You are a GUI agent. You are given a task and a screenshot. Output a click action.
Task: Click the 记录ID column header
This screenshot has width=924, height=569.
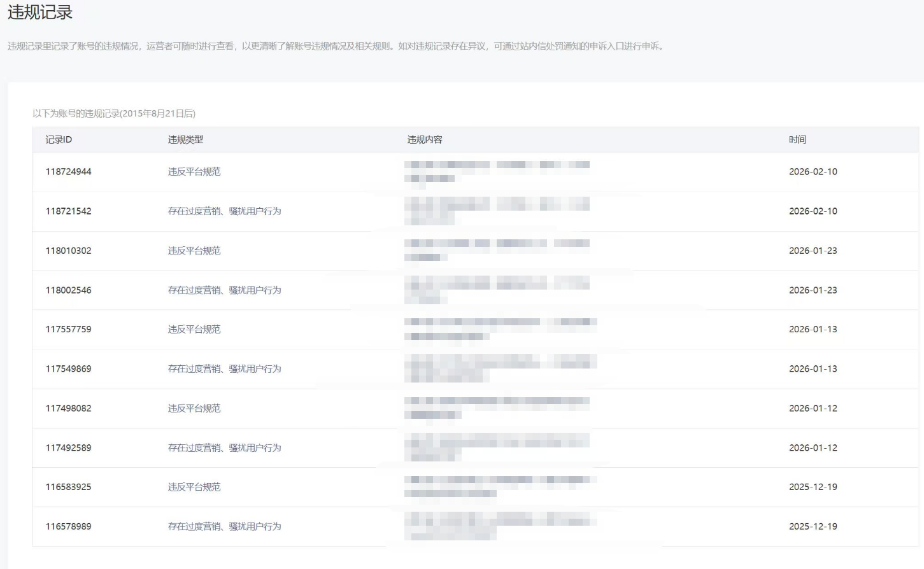59,140
